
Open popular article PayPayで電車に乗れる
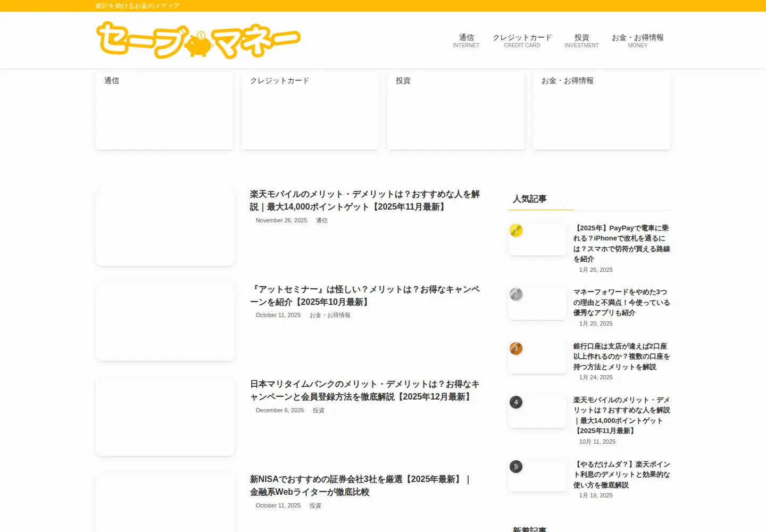pyautogui.click(x=621, y=244)
